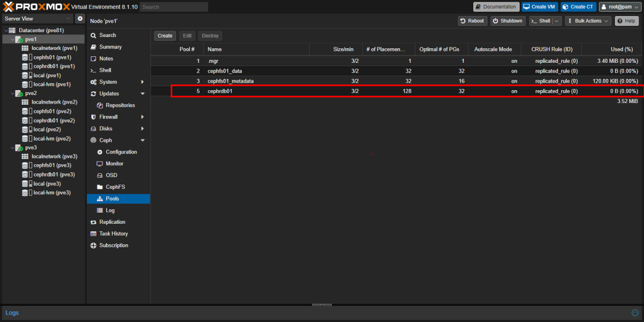The height and width of the screenshot is (322, 644).
Task: Select the Pools menu item
Action: coord(119,199)
